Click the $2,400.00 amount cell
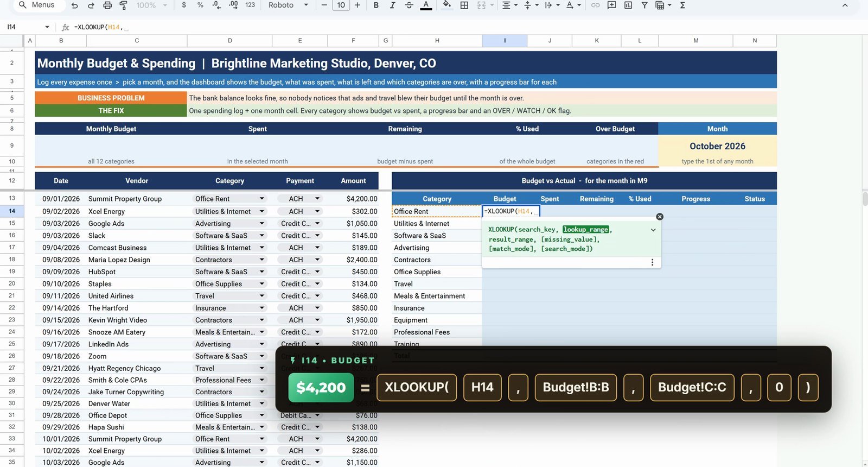The width and height of the screenshot is (868, 467). click(x=353, y=260)
